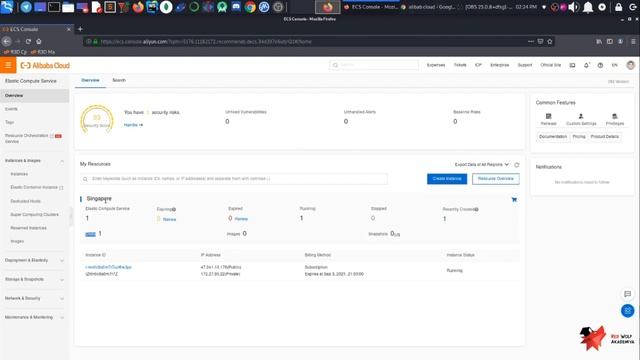Launch Telegram from the top panel
The width and height of the screenshot is (640, 360).
tap(26, 7)
